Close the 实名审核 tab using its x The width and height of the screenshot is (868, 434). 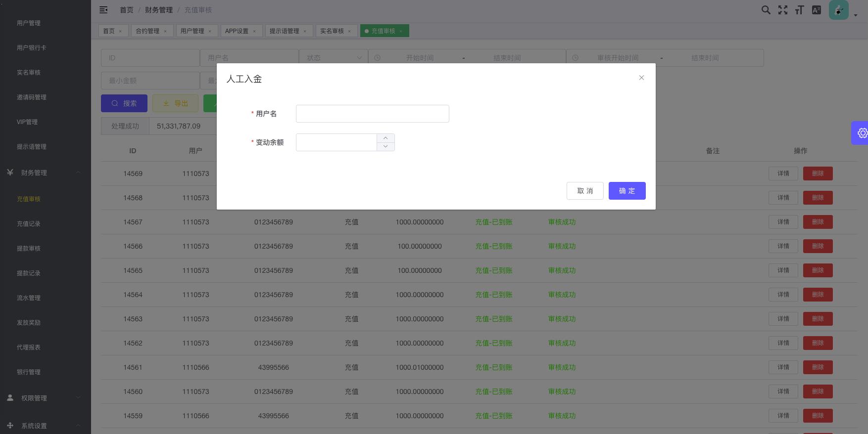pyautogui.click(x=349, y=31)
